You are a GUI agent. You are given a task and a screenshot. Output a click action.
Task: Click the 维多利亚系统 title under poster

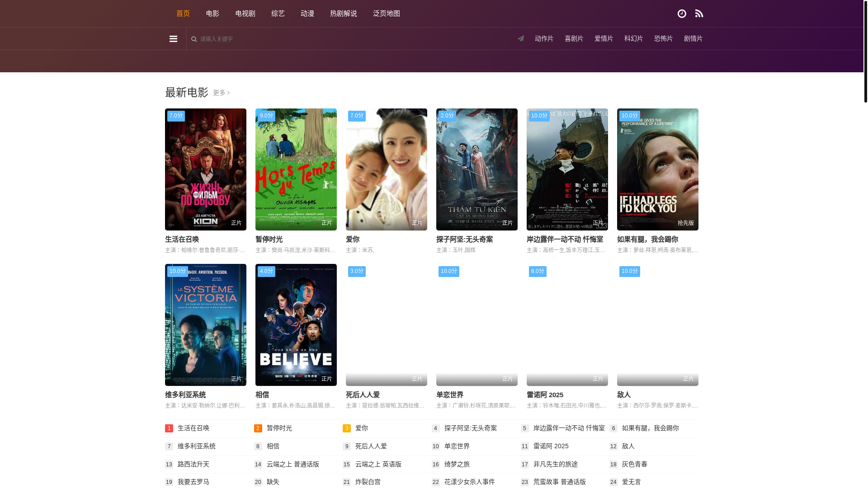(x=185, y=394)
